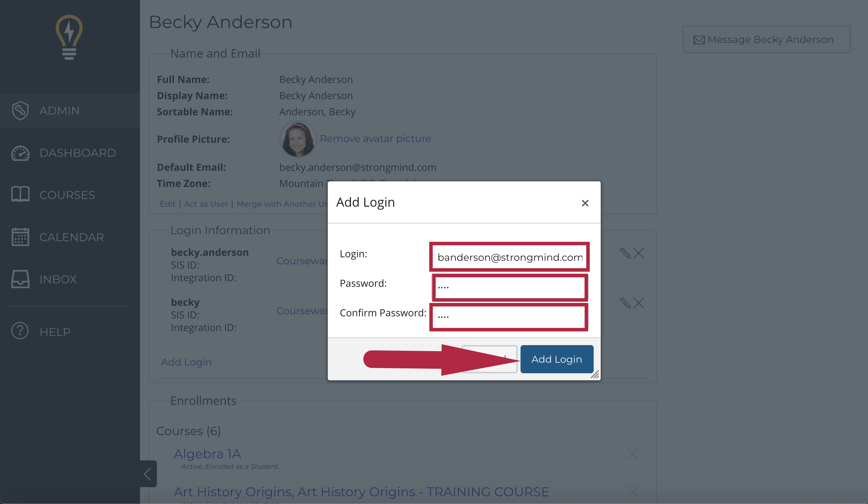Delete the becky login with X icon
This screenshot has width=868, height=504.
639,303
